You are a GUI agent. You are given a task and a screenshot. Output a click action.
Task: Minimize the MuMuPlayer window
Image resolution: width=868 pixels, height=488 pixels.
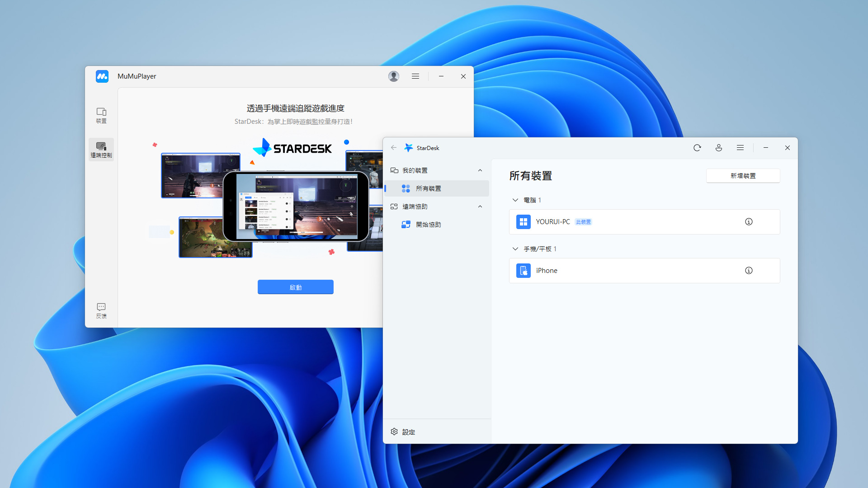[441, 76]
